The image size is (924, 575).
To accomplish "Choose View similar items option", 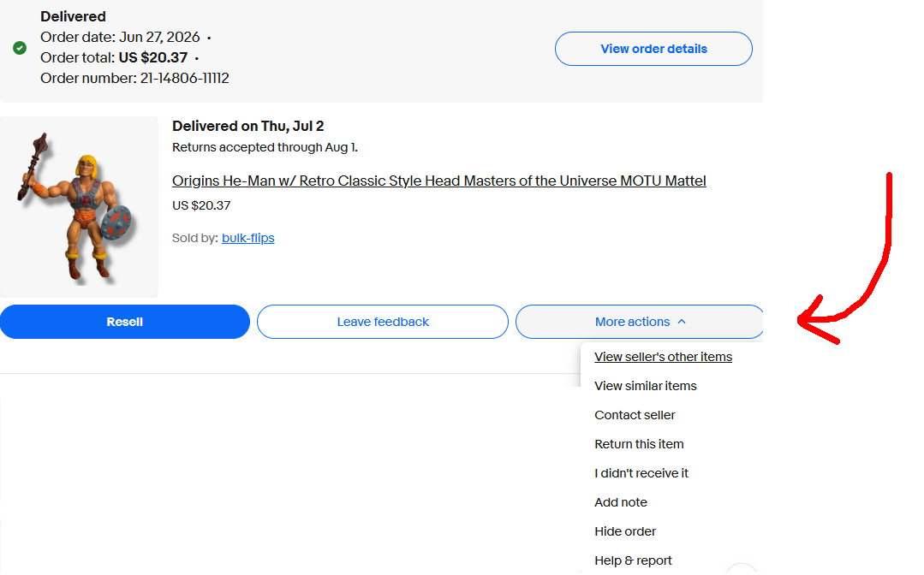I will 646,386.
